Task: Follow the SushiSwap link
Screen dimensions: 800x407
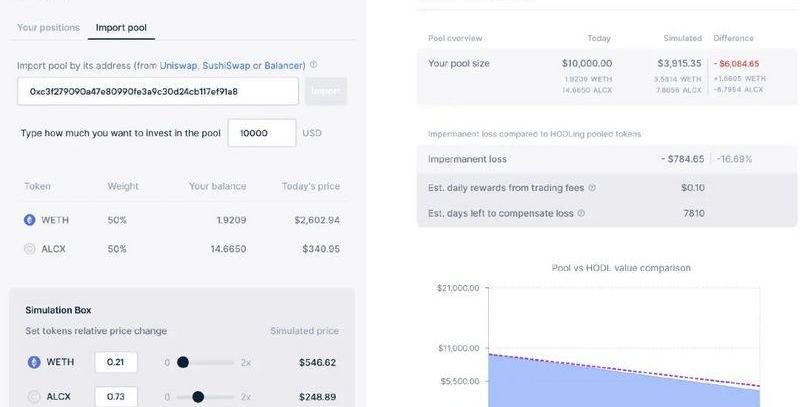Action: 226,65
